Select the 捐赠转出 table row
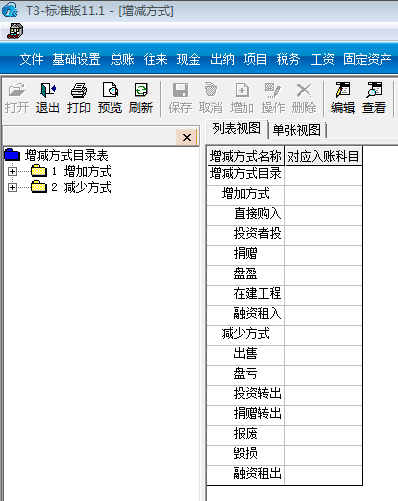 [x=284, y=415]
